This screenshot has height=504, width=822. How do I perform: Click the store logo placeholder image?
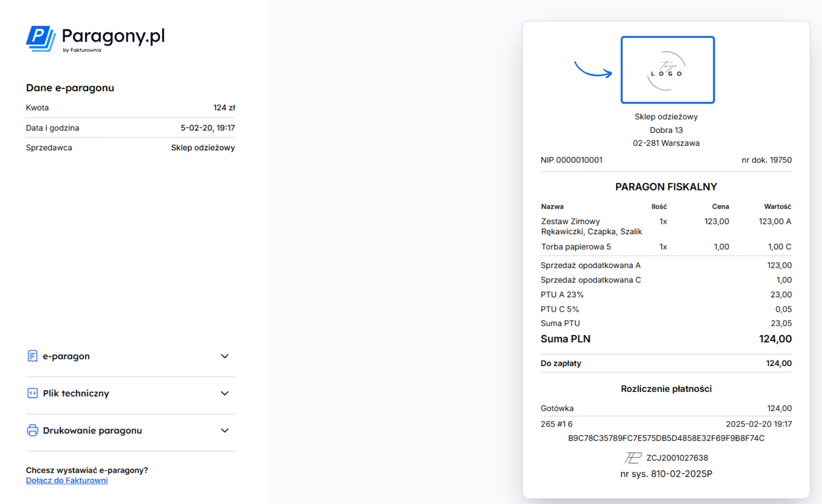coord(667,70)
